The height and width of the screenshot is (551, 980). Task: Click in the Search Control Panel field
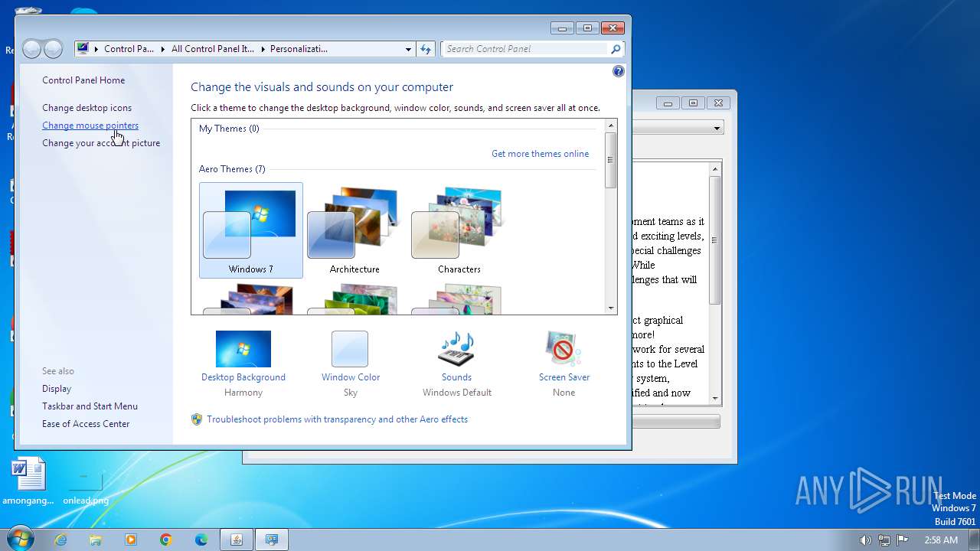point(526,49)
